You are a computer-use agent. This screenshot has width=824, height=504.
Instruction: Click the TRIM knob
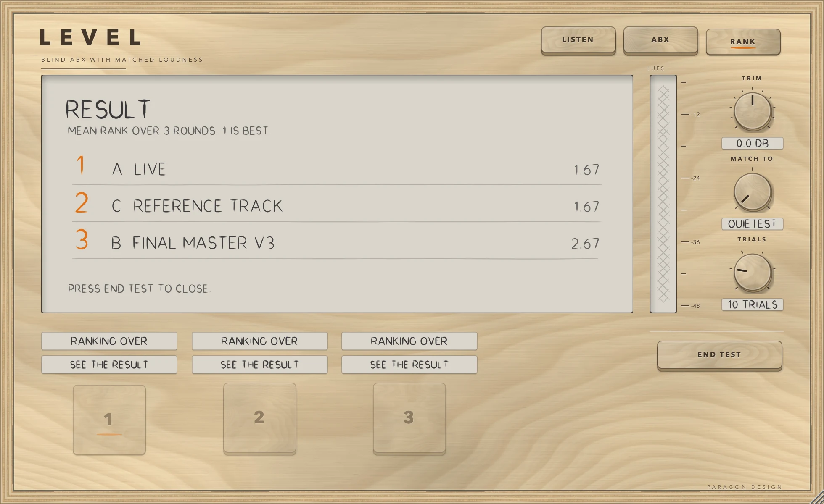752,111
